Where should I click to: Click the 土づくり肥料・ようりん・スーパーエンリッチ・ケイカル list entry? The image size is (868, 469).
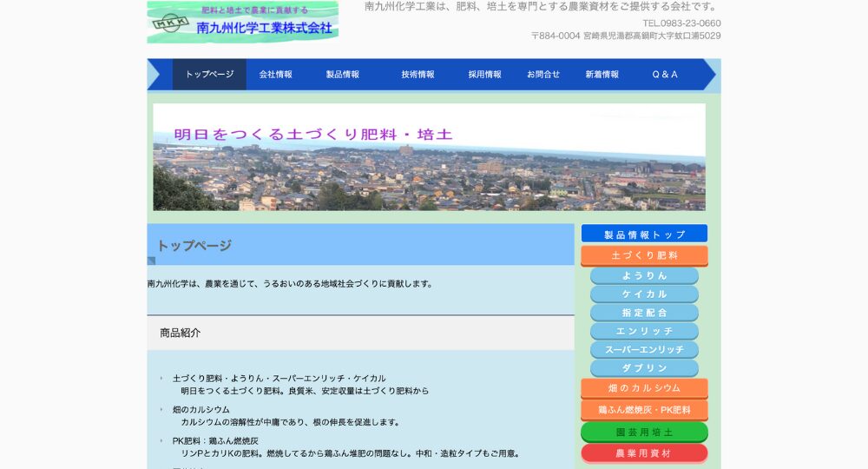click(279, 379)
